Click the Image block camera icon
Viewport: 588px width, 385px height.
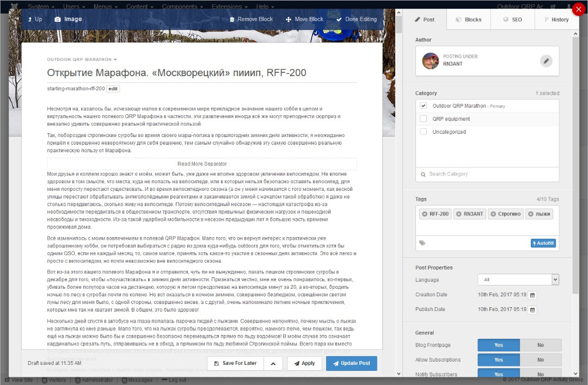pos(57,19)
